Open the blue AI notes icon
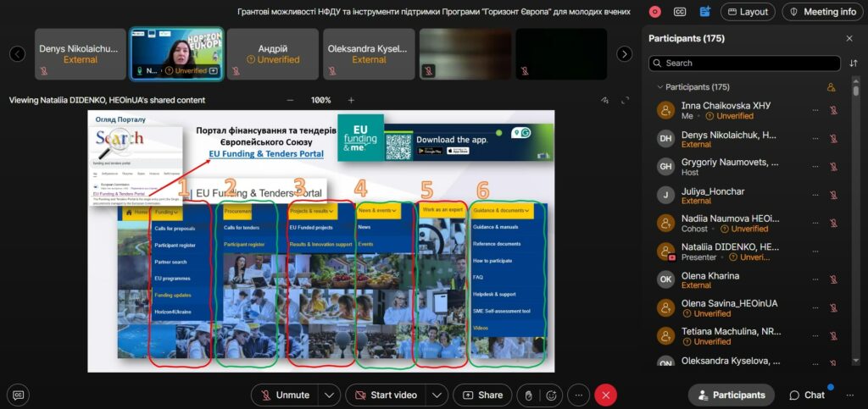The width and height of the screenshot is (868, 409). pos(705,12)
